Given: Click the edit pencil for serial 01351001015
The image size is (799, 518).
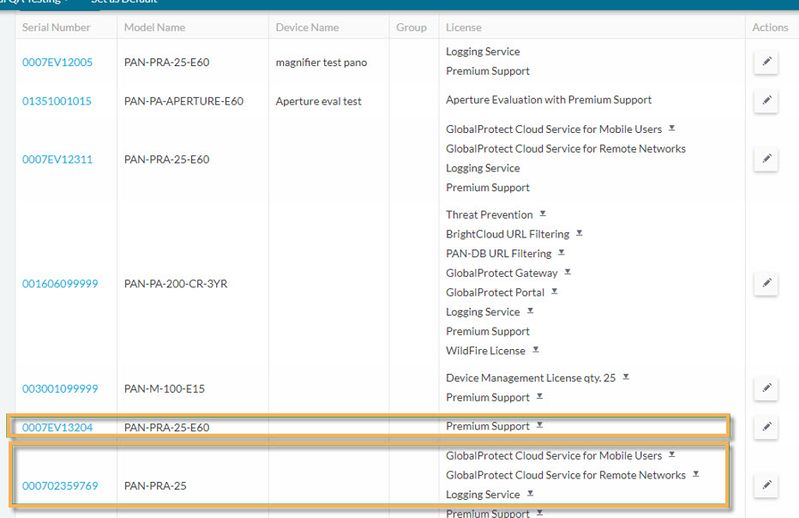Looking at the screenshot, I should (766, 101).
